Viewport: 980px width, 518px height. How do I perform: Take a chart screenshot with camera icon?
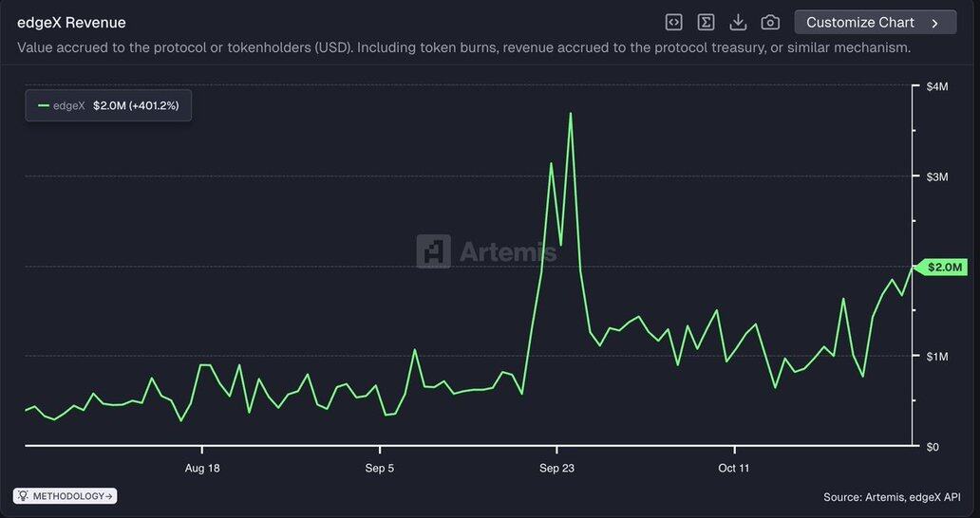(x=770, y=22)
